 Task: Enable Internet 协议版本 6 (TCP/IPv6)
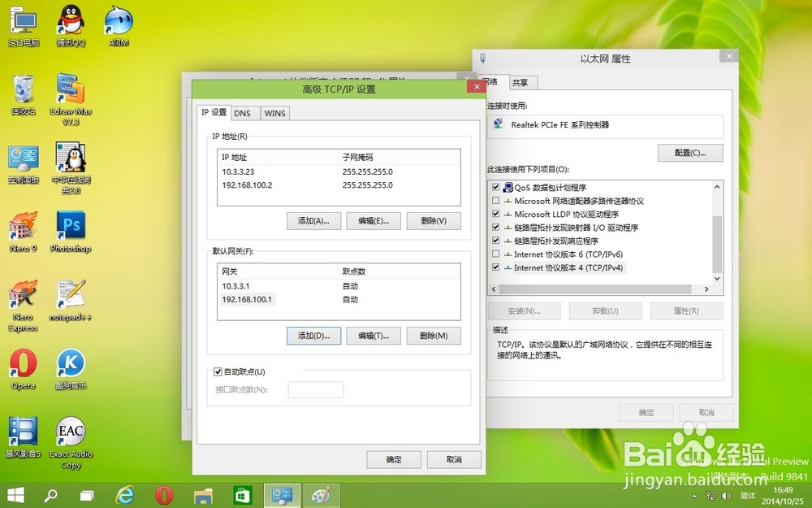pos(495,254)
